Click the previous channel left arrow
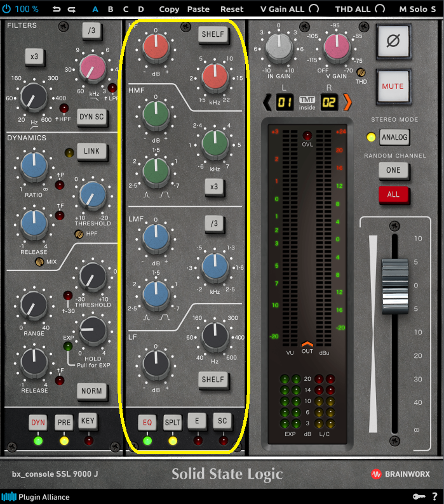The width and height of the screenshot is (444, 504). (267, 103)
